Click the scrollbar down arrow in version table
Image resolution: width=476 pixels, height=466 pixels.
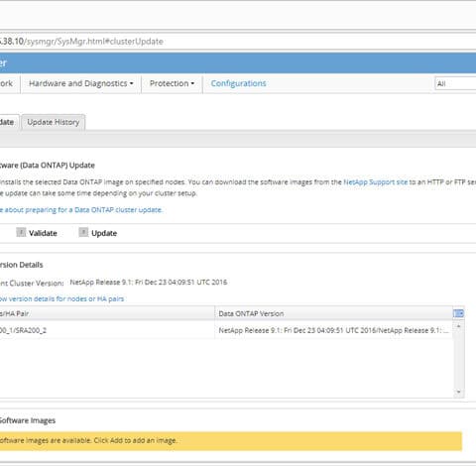coord(458,392)
